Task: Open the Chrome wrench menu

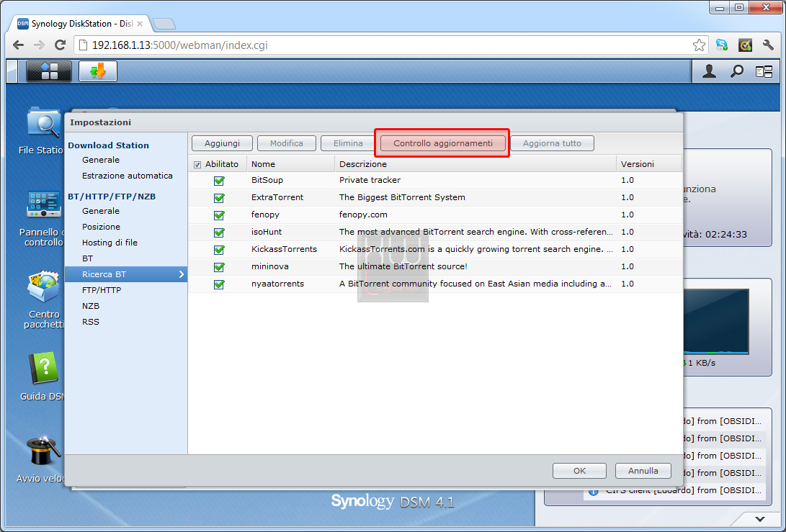Action: tap(768, 45)
